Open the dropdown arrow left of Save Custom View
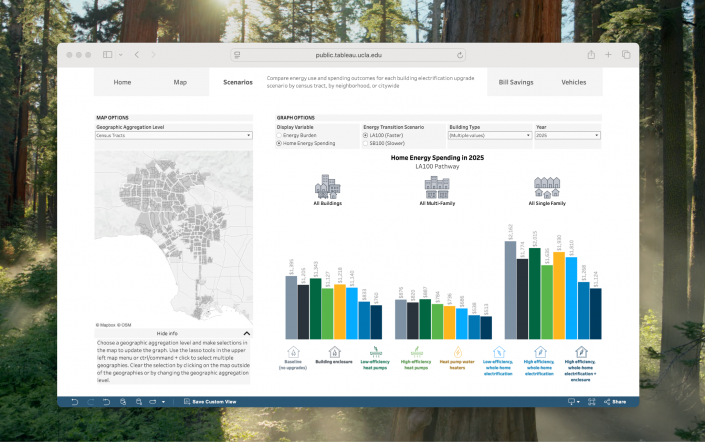This screenshot has height=442, width=705. click(x=163, y=402)
